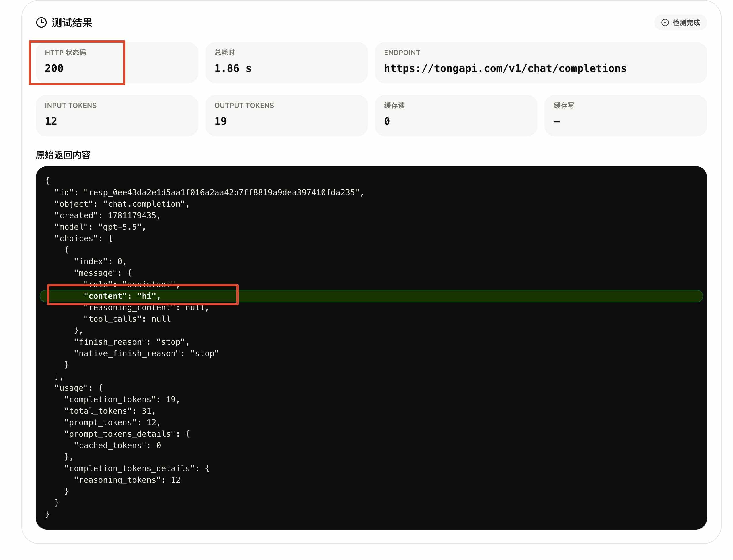Click the 总耗时 label
Viewport: 733px width, 560px height.
(225, 53)
